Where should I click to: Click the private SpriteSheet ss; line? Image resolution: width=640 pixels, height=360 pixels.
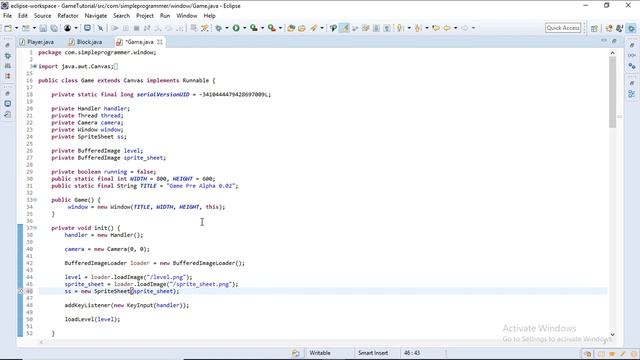point(89,137)
